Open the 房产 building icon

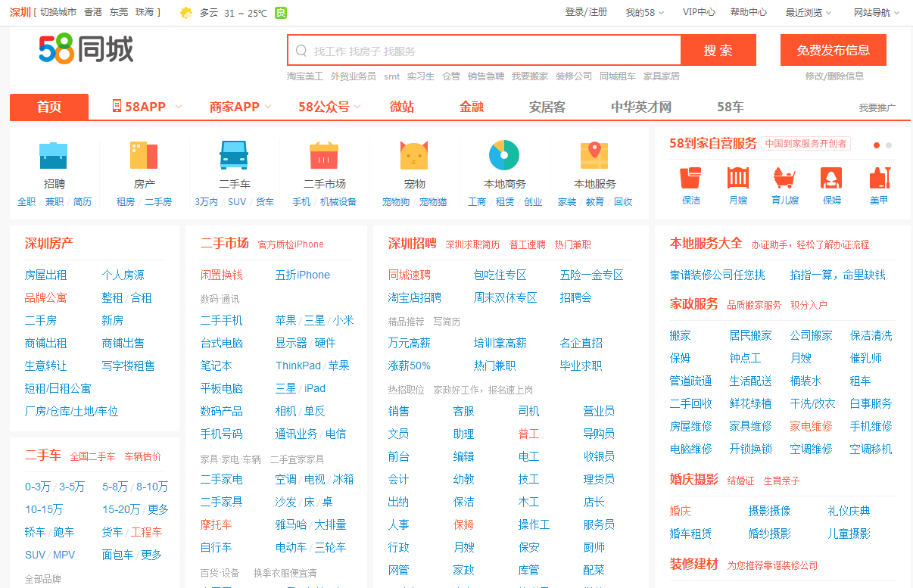coord(144,155)
